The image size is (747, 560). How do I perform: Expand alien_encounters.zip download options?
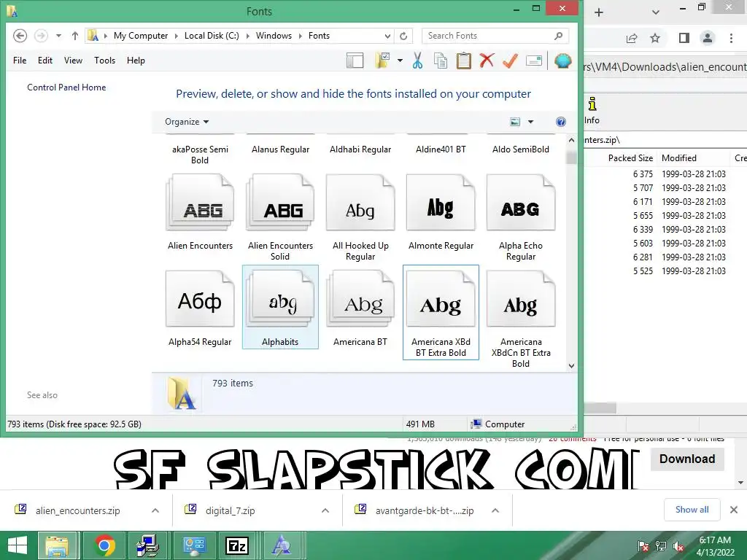pyautogui.click(x=155, y=510)
